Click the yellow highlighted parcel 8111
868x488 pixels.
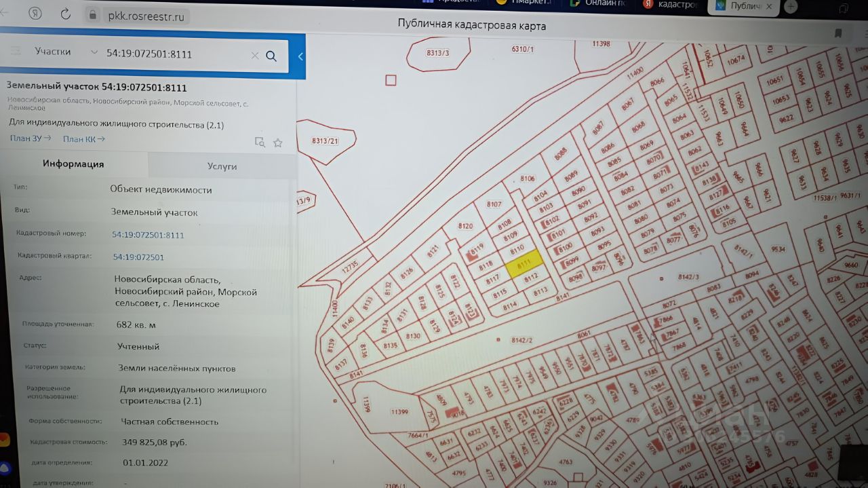click(524, 263)
